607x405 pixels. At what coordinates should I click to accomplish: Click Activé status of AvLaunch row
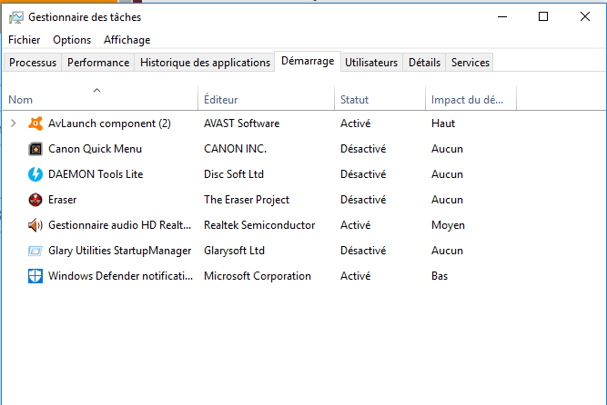point(355,124)
